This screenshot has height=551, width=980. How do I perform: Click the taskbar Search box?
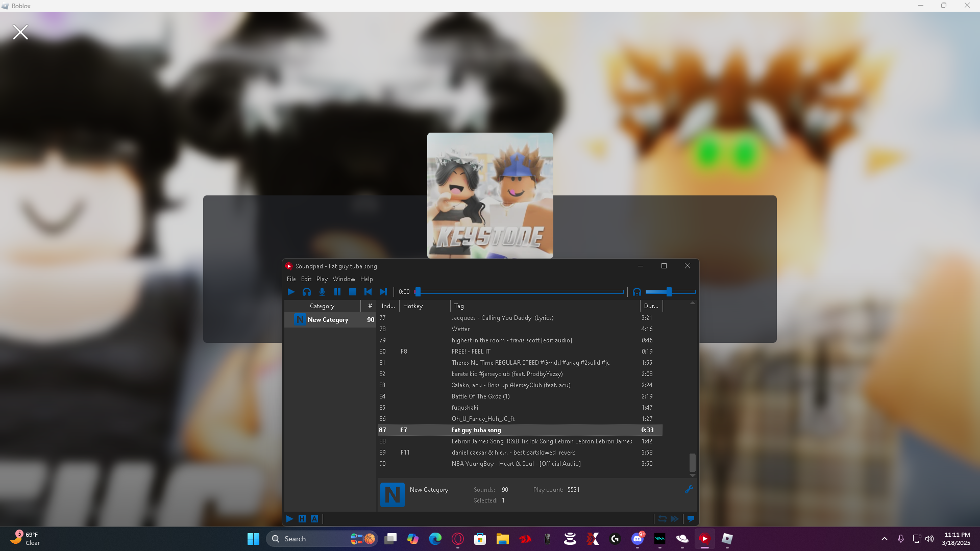(322, 539)
